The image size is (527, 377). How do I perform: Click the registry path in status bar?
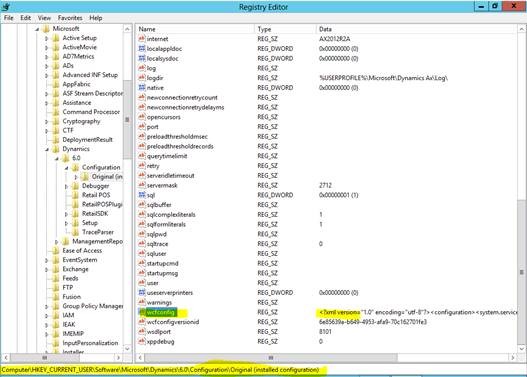[160, 370]
